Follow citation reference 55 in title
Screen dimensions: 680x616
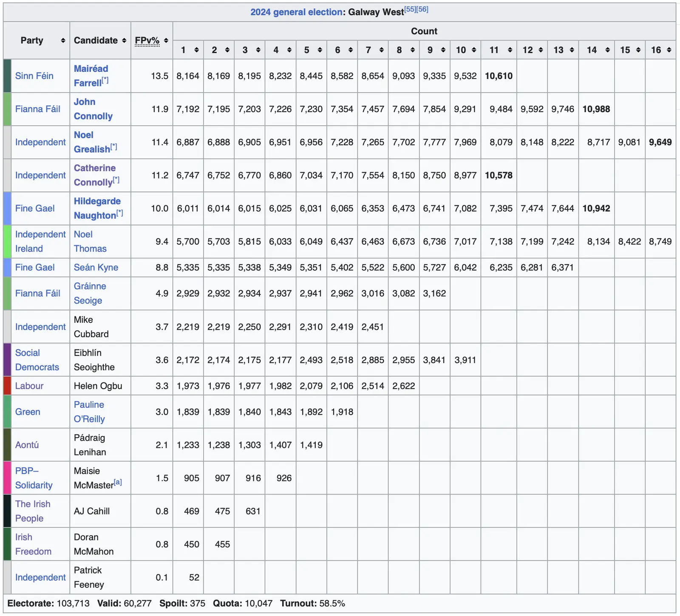[410, 9]
